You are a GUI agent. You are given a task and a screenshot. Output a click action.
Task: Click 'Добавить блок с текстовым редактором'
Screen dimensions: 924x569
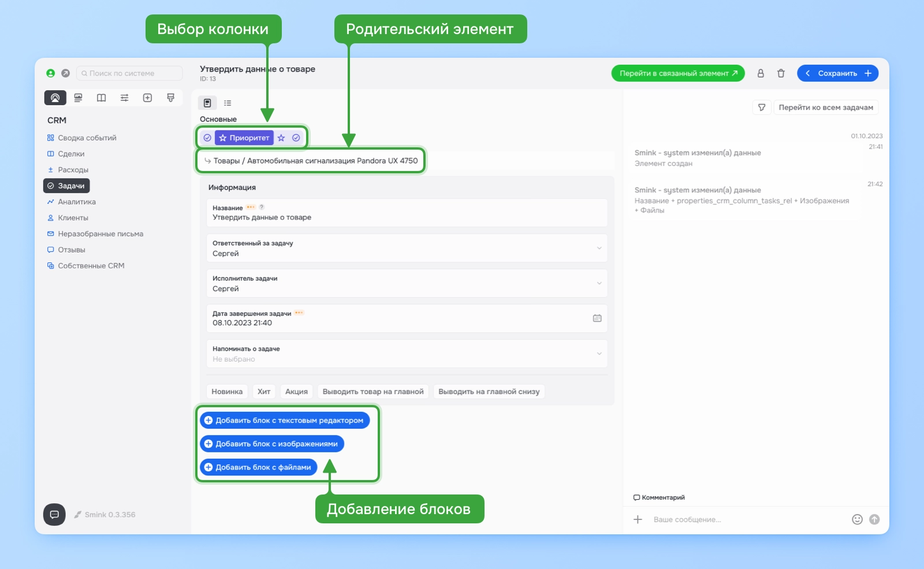pyautogui.click(x=285, y=421)
